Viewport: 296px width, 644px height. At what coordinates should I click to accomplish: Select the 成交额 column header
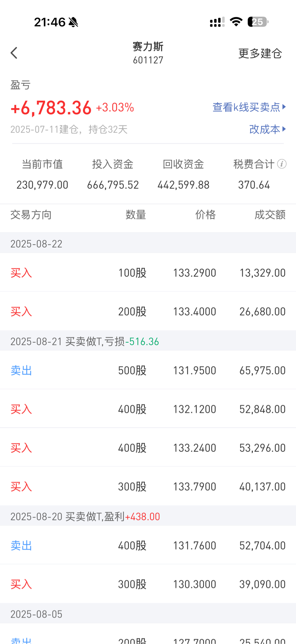pyautogui.click(x=270, y=215)
